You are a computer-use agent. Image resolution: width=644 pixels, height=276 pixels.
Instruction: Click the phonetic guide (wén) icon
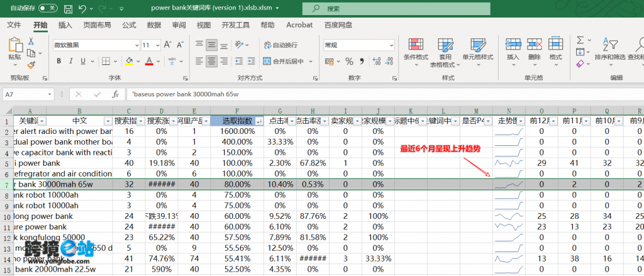pos(172,61)
